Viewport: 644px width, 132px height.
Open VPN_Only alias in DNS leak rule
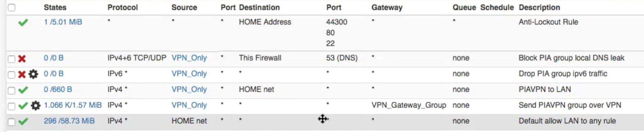[189, 58]
